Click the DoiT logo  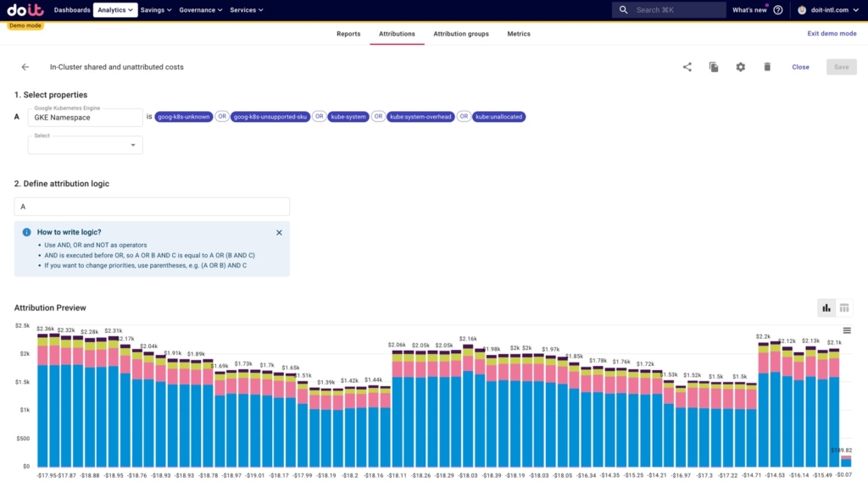25,10
